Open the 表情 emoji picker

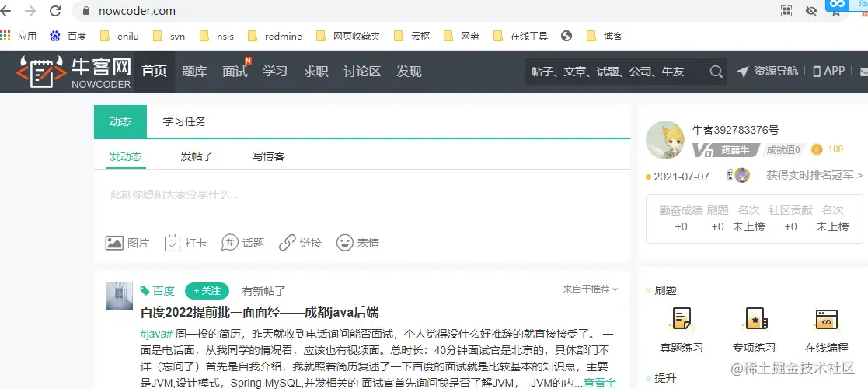pos(357,243)
